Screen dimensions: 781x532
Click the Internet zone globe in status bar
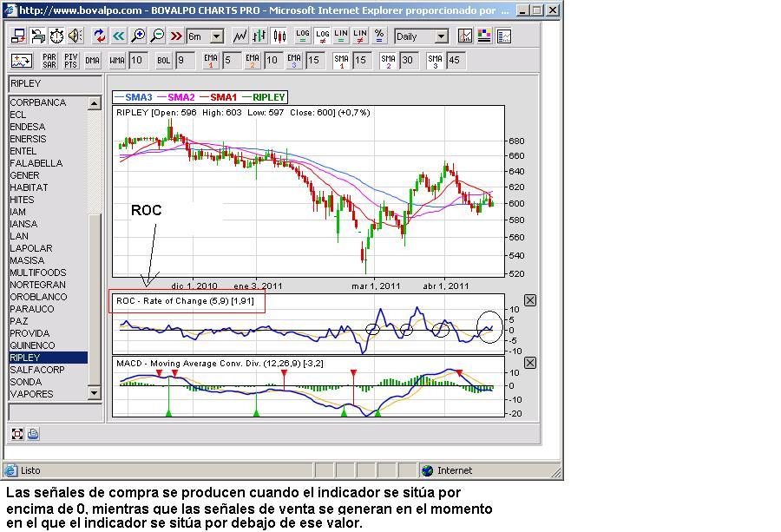(x=427, y=470)
